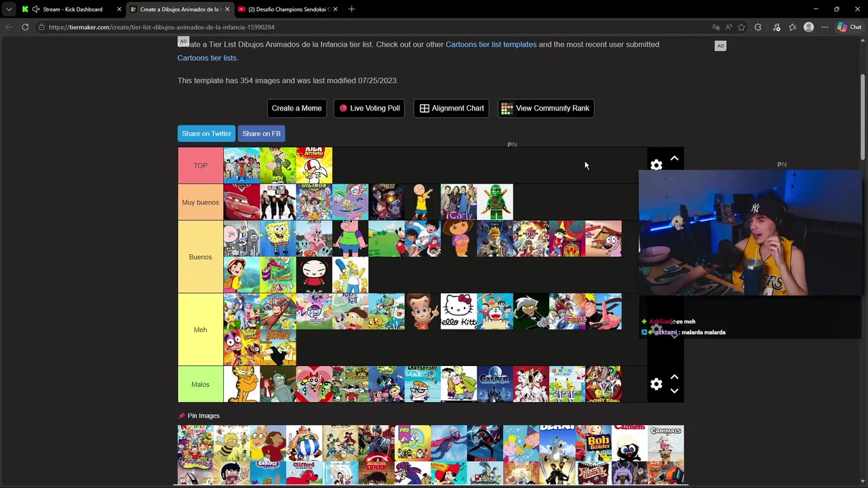Select the Doraemon image in Meh

[x=495, y=311]
